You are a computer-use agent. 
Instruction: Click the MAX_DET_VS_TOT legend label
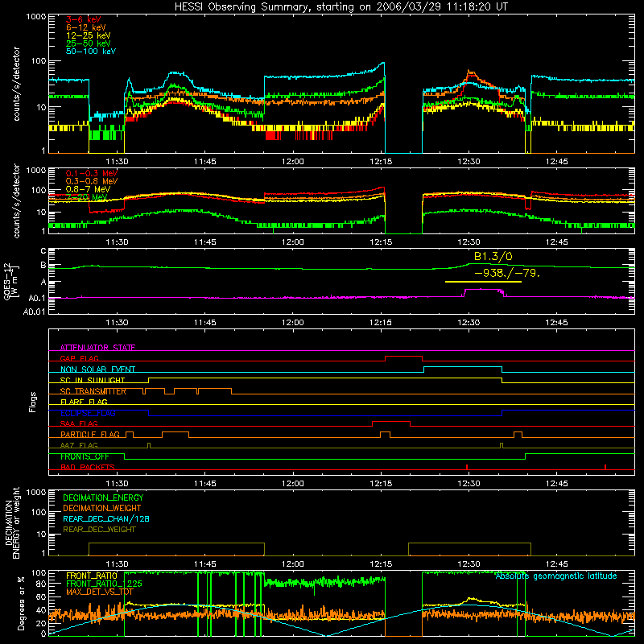pyautogui.click(x=99, y=592)
